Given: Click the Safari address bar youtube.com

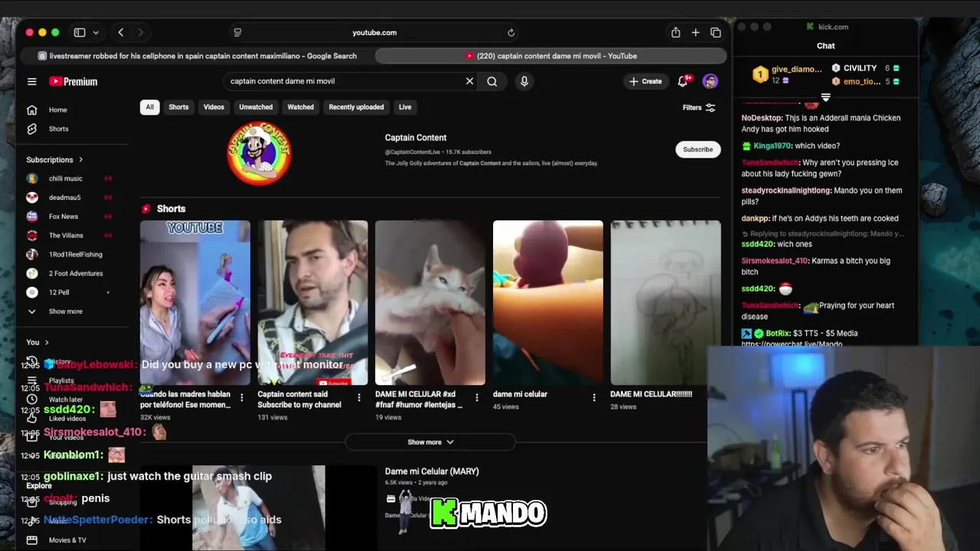Looking at the screenshot, I should [x=374, y=32].
